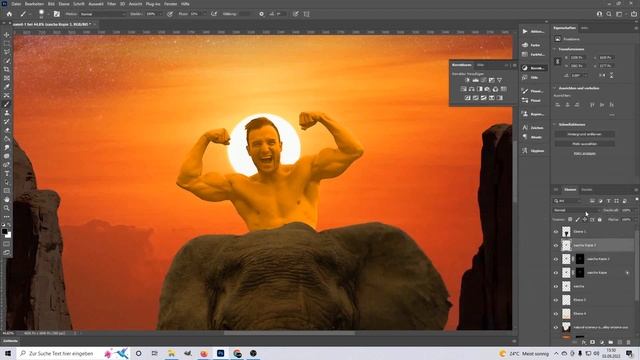Viewport: 640px width, 360px height.
Task: Hide the top Ebene layer
Action: tap(556, 232)
